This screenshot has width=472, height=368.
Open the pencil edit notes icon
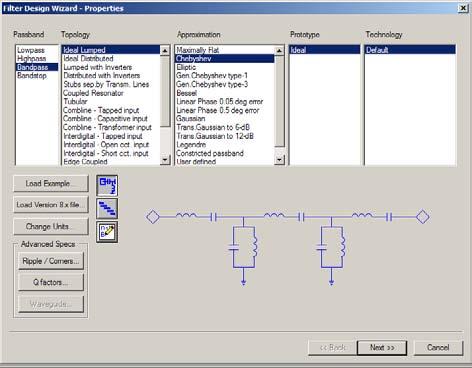107,232
